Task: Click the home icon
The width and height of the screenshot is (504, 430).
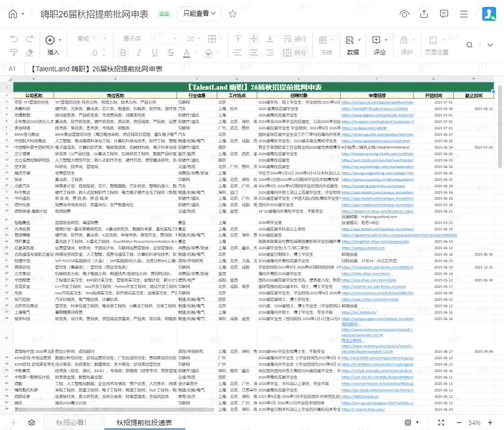Action: (13, 14)
